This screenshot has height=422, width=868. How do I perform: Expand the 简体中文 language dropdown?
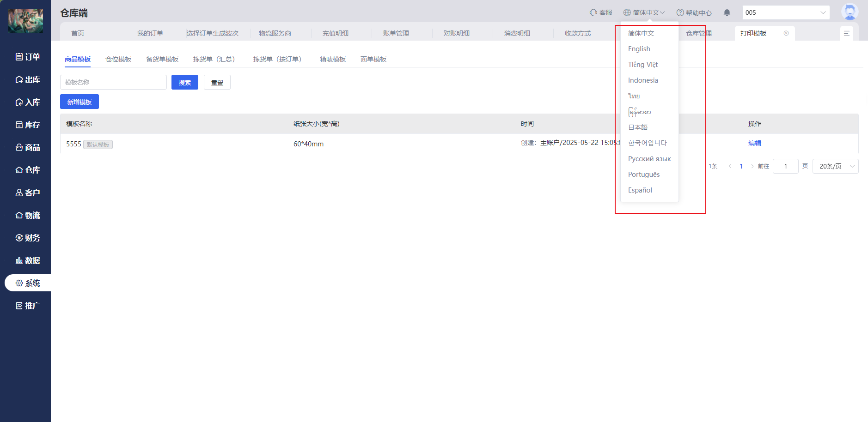pyautogui.click(x=644, y=12)
